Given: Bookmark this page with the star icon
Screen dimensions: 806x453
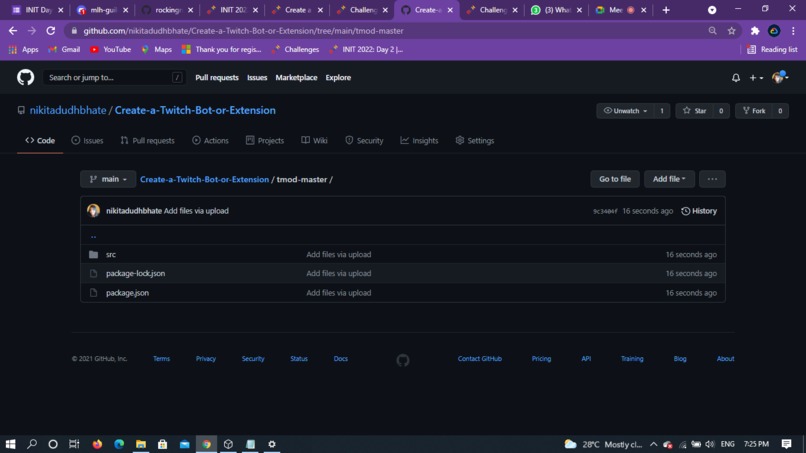Looking at the screenshot, I should point(731,31).
